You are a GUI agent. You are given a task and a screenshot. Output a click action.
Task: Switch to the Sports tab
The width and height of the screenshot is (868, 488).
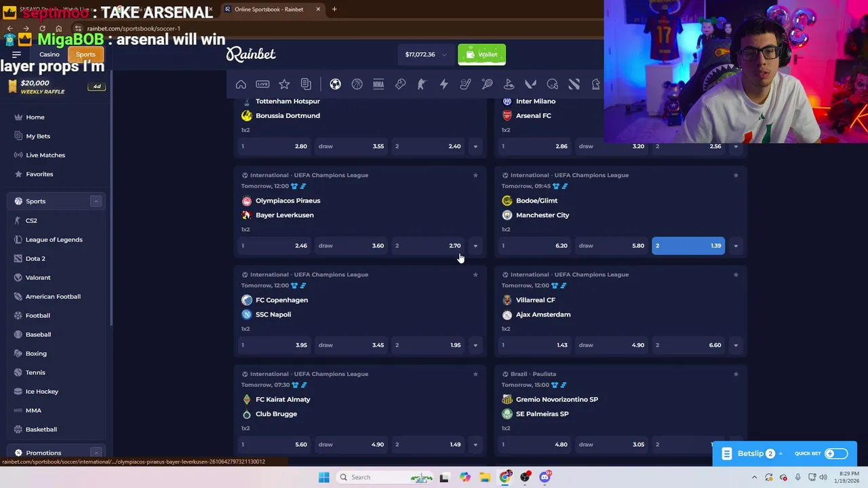tap(85, 54)
